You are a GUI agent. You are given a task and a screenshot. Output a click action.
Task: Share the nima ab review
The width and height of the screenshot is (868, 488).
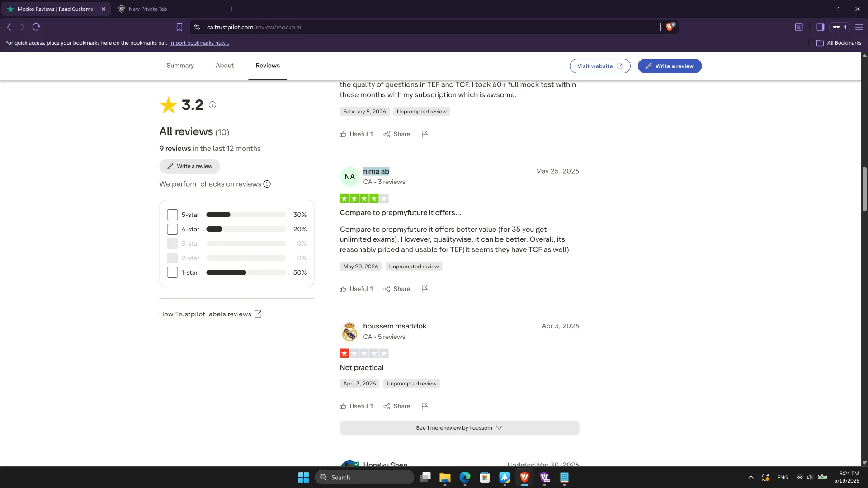pyautogui.click(x=397, y=289)
